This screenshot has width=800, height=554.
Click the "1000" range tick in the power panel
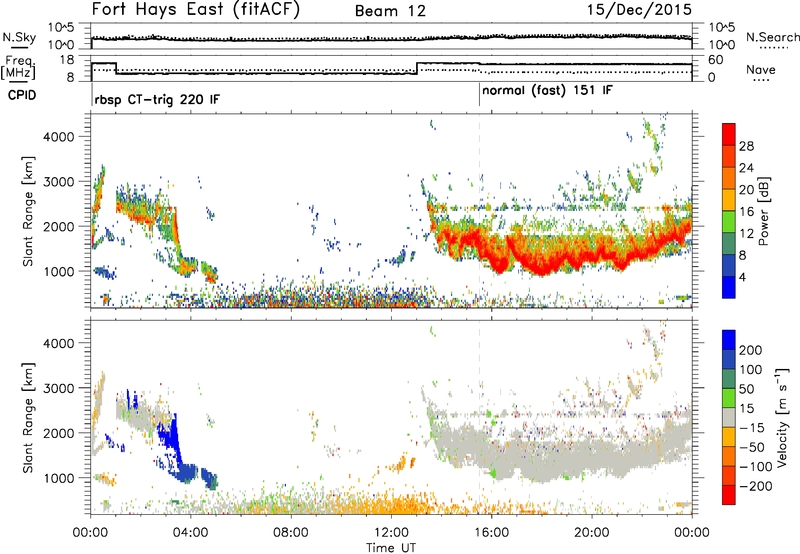[x=59, y=271]
